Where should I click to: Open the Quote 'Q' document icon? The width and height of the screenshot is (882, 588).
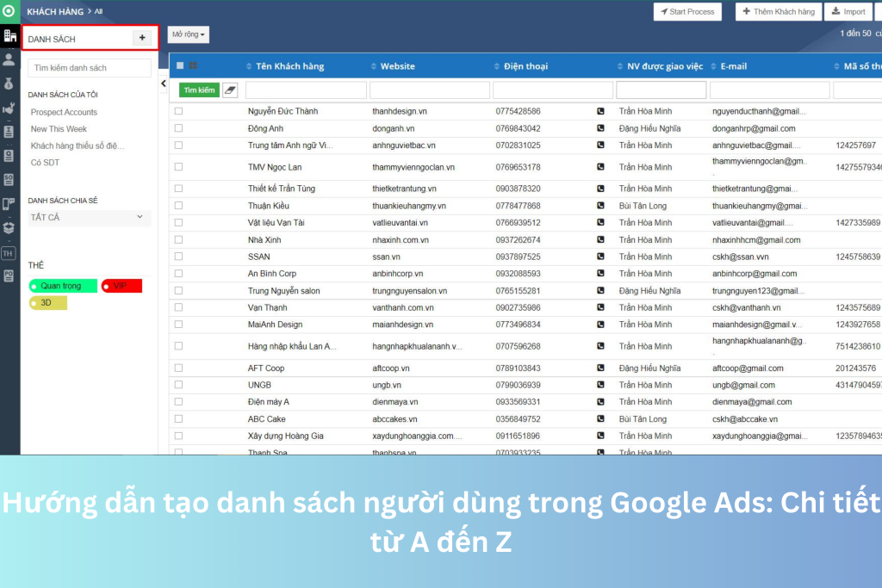pyautogui.click(x=9, y=156)
